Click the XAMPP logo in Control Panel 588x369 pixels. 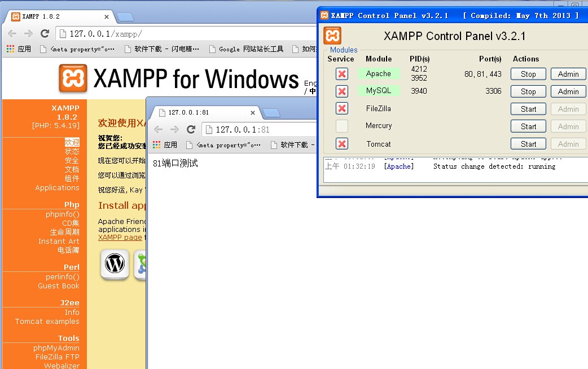(x=332, y=36)
